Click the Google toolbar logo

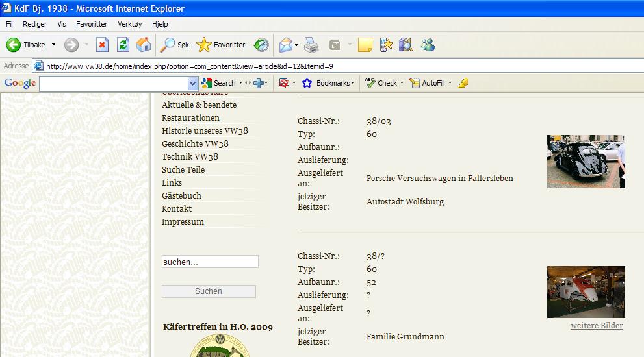(x=20, y=83)
